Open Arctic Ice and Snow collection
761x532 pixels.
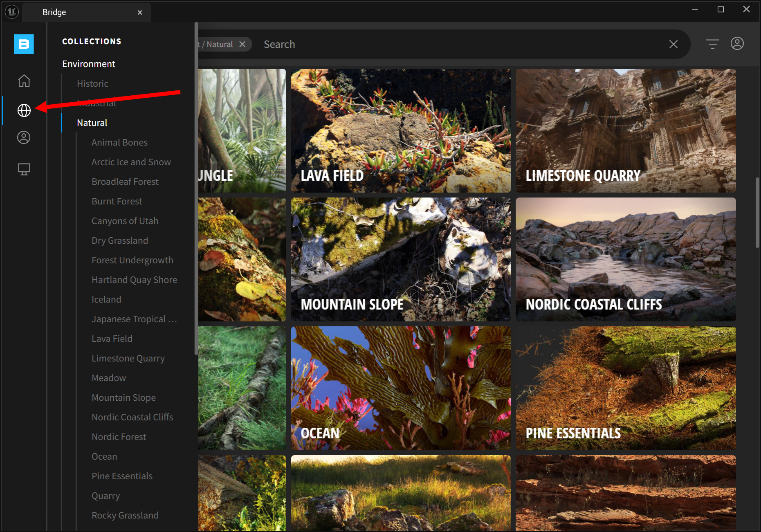tap(131, 162)
